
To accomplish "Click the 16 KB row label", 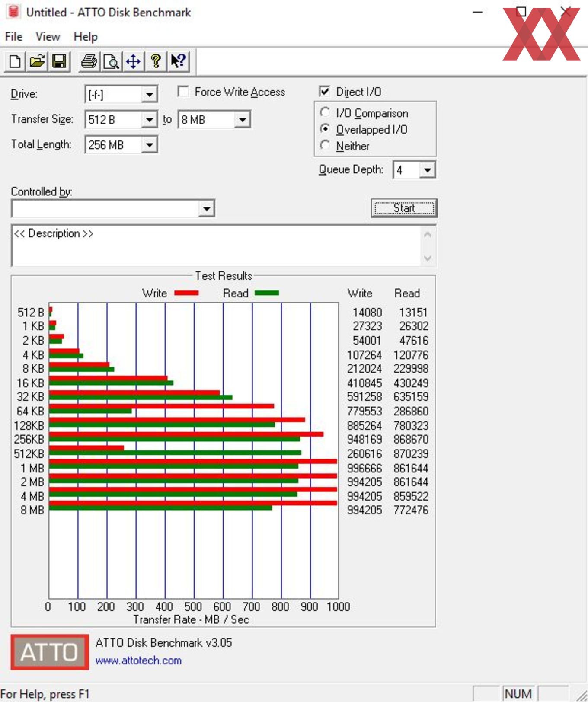I will pyautogui.click(x=30, y=383).
